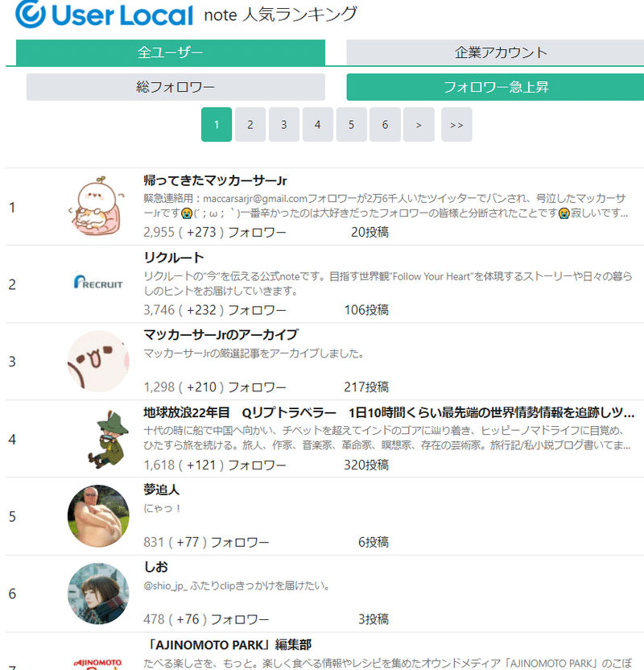
Task: Go to page 3
Action: pyautogui.click(x=284, y=124)
